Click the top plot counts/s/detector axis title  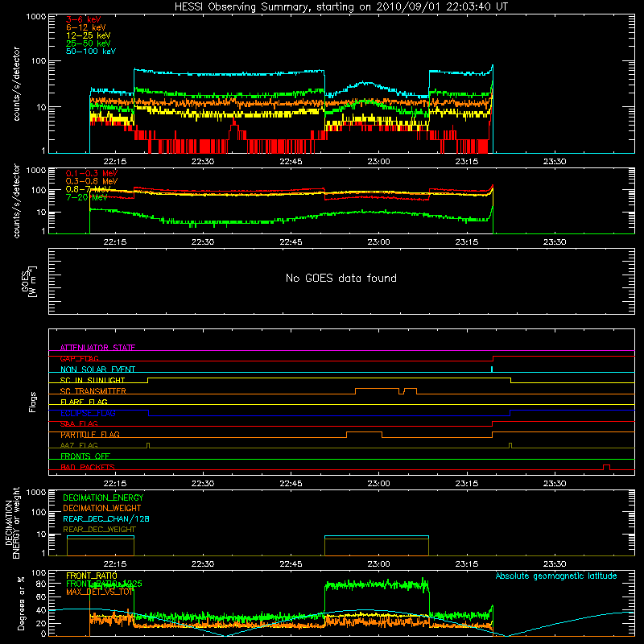click(16, 84)
